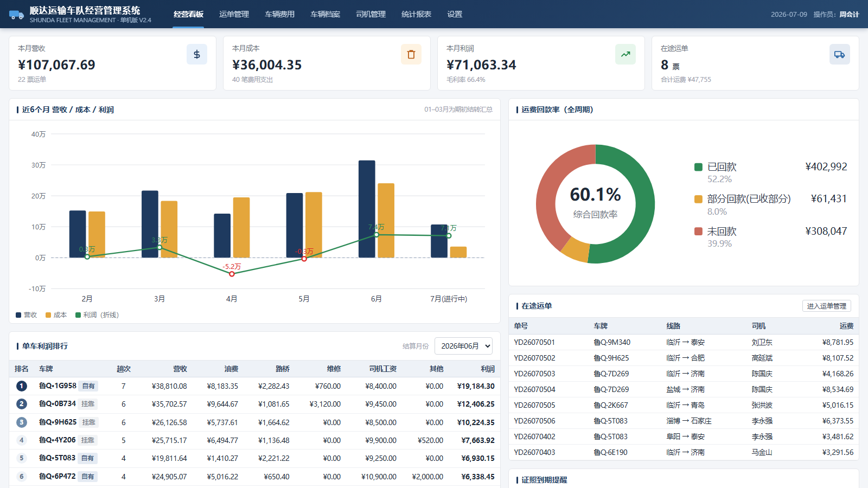
Task: Click the 4月 profit point -5.2万
Action: click(x=232, y=274)
